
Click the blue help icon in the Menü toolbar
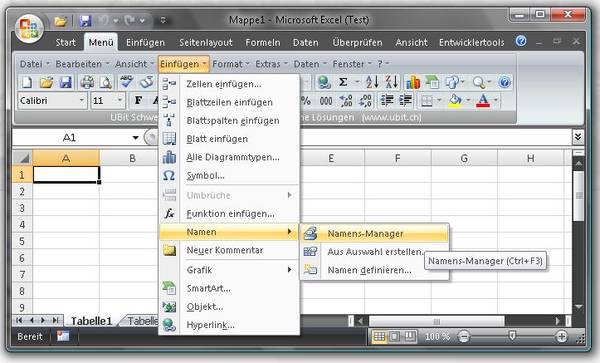(505, 82)
